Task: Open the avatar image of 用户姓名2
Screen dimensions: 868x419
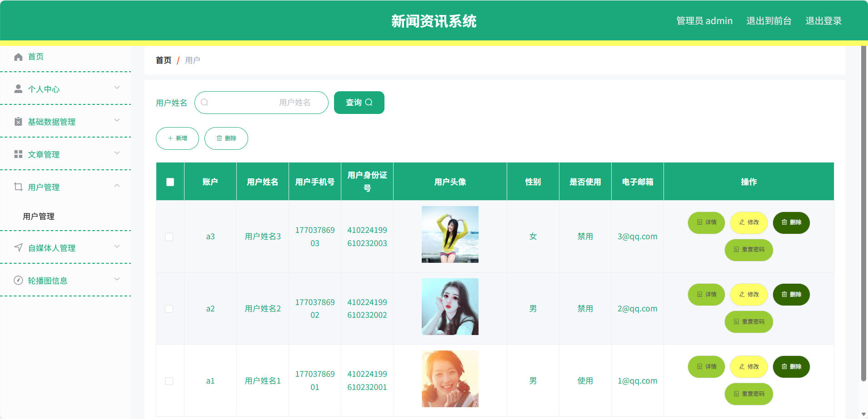Action: click(x=450, y=307)
